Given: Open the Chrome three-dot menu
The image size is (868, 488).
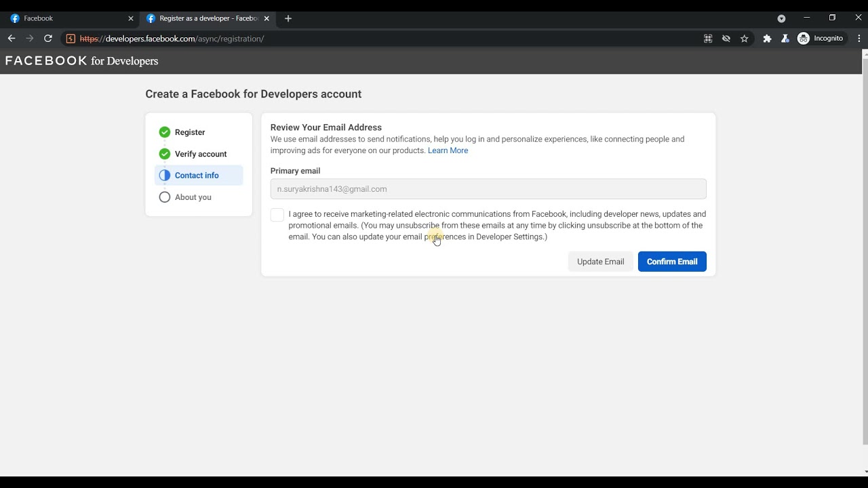Looking at the screenshot, I should coord(859,39).
